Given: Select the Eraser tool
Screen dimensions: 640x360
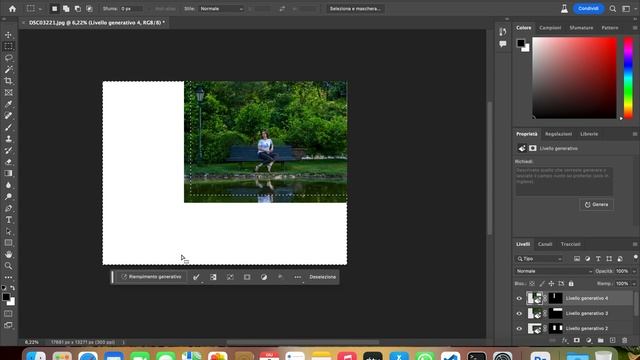Looking at the screenshot, I should coord(8,162).
